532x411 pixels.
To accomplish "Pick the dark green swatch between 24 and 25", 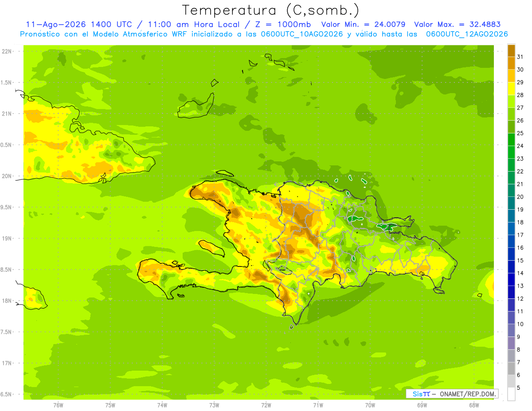I will click(x=511, y=139).
